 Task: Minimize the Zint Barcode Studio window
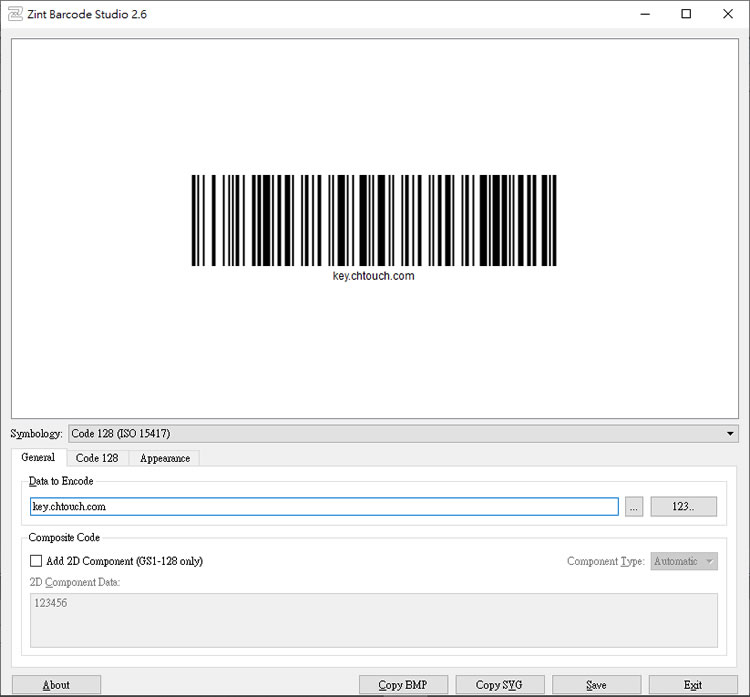pos(643,14)
